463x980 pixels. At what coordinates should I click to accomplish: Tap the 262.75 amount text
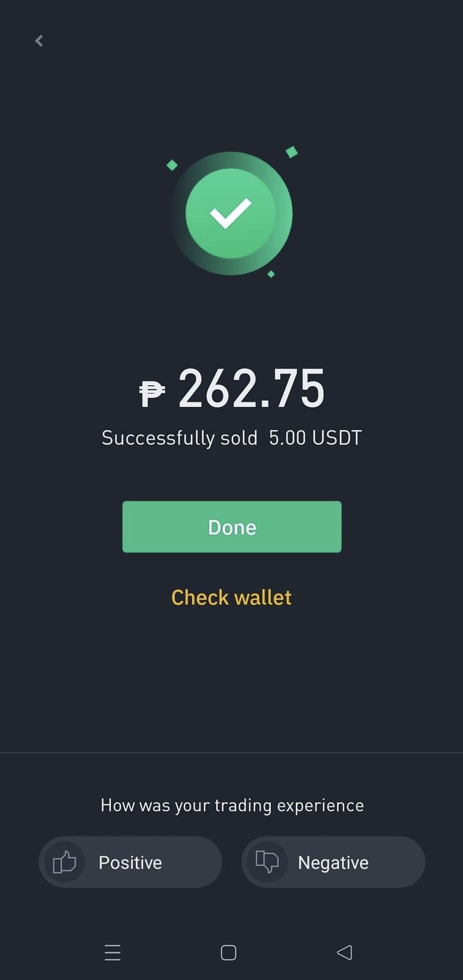tap(251, 389)
